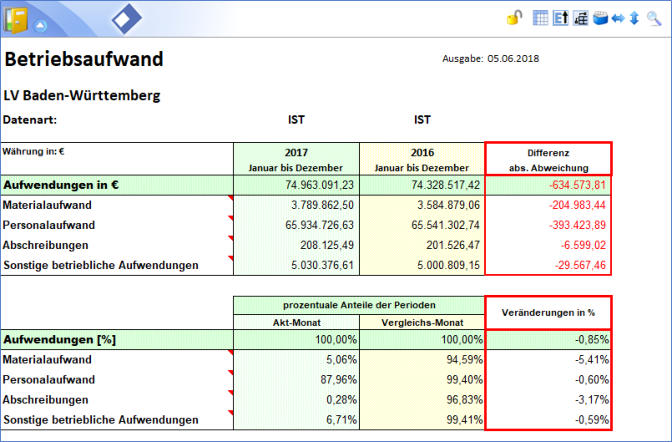The image size is (672, 442).
Task: Click the blue data cube icon
Action: 600,17
